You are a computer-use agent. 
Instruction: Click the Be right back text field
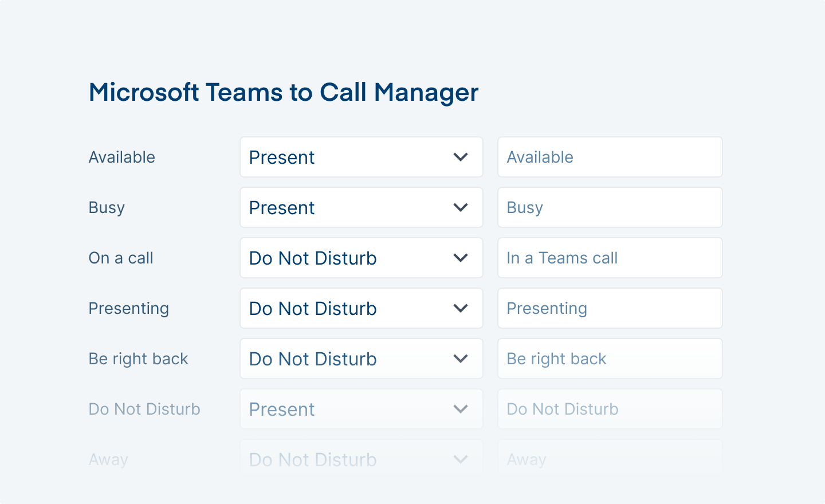[x=610, y=359]
